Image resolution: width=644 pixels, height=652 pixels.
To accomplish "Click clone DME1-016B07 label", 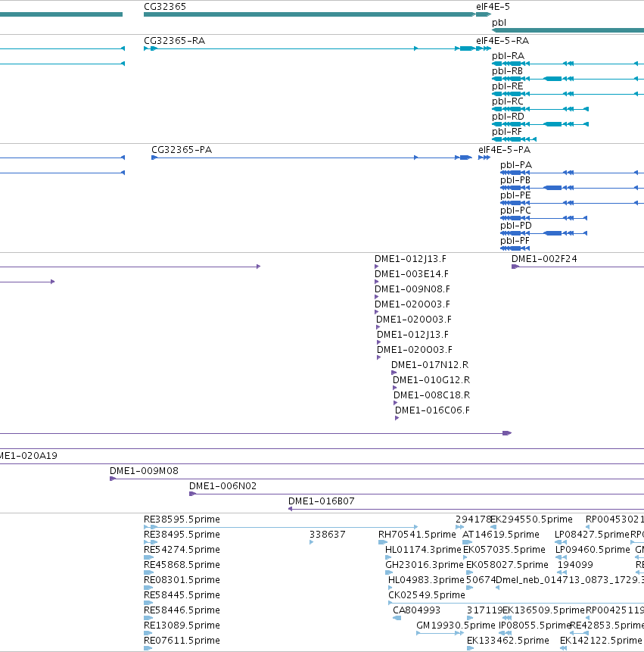I will tap(321, 501).
